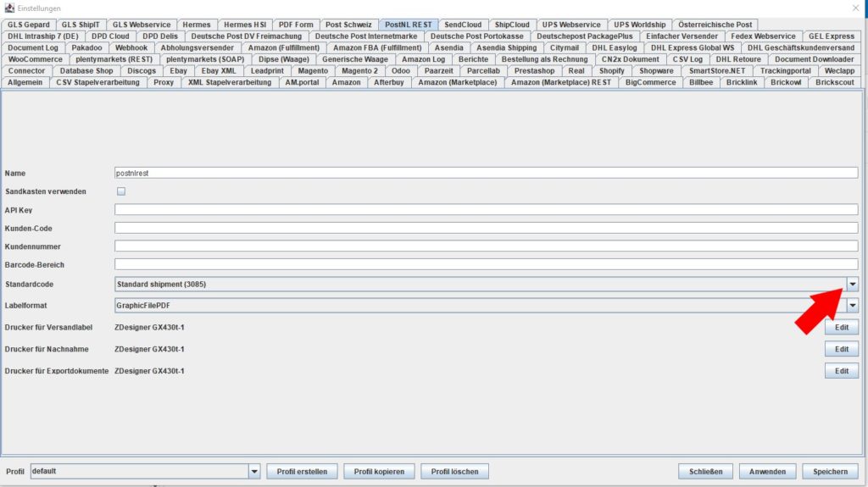Select the Asendia Shipping tab
This screenshot has height=487, width=868.
(x=507, y=47)
